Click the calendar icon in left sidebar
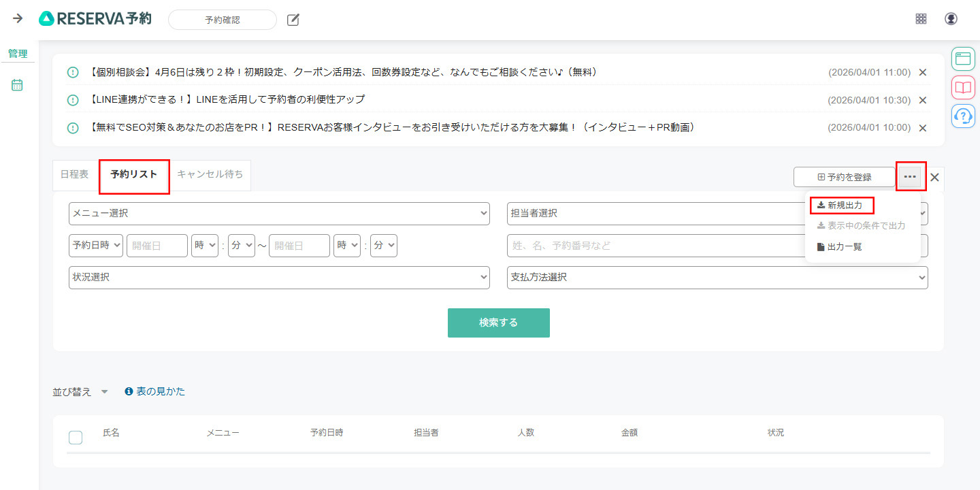 coord(18,85)
